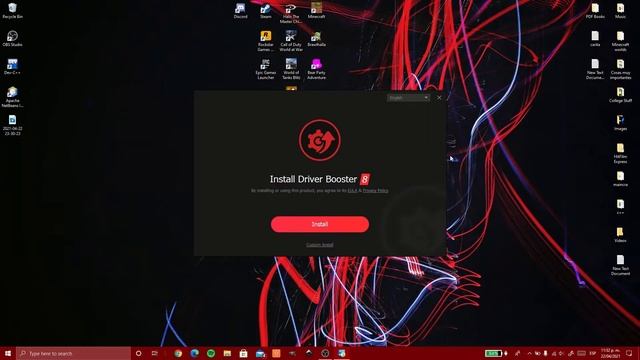Open Microsoft Store from taskbar
The width and height of the screenshot is (640, 360).
coord(243,353)
